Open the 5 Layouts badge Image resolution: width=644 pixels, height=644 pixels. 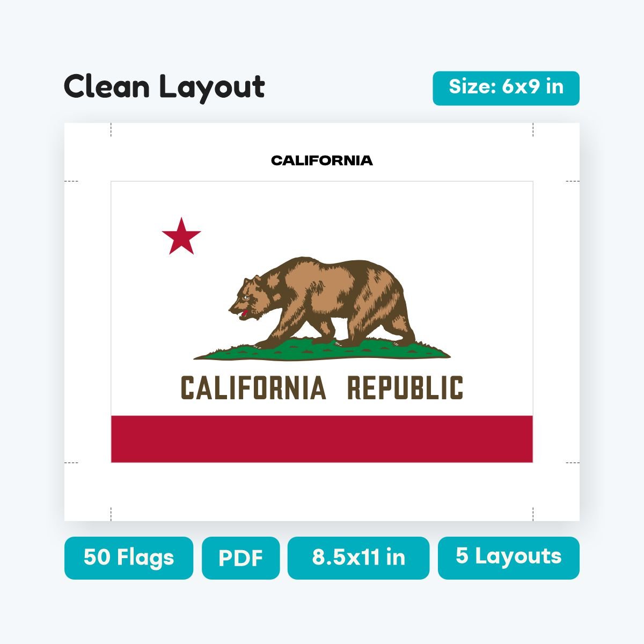[x=509, y=558]
